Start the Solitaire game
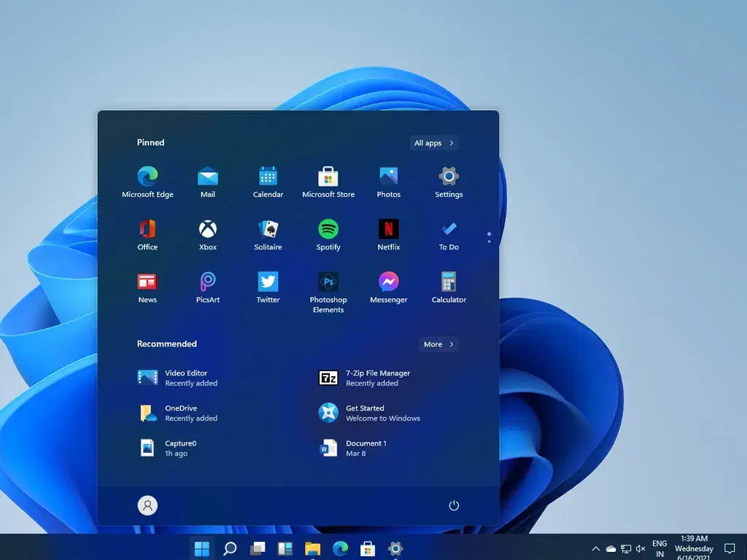 tap(268, 229)
